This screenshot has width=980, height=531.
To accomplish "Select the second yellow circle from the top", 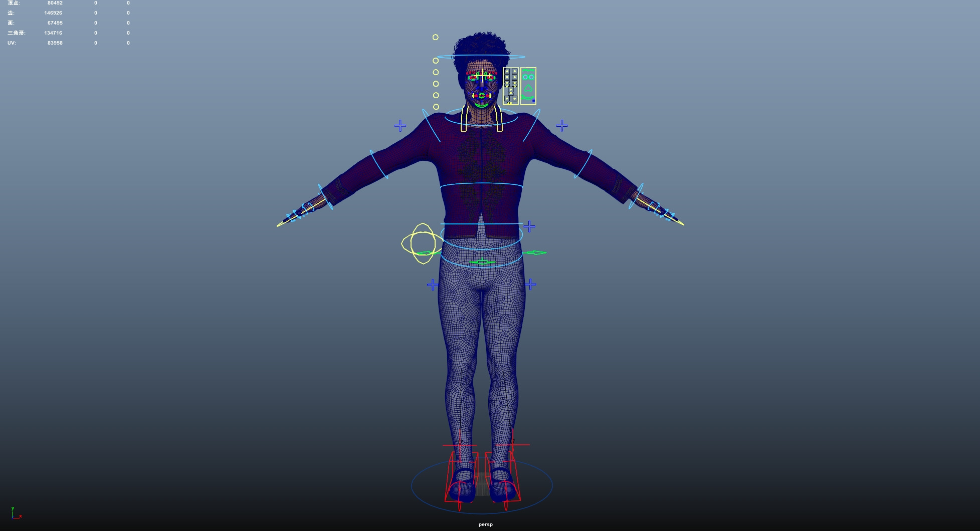I will coord(436,61).
